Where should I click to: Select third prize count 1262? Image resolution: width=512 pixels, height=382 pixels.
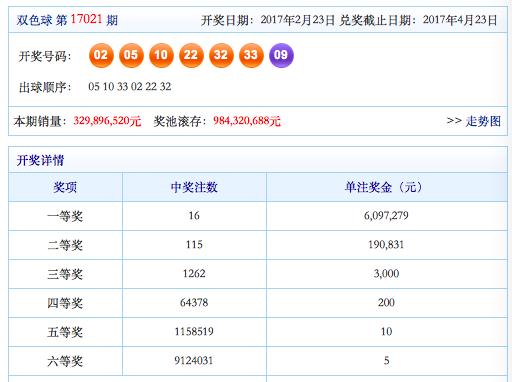194,274
